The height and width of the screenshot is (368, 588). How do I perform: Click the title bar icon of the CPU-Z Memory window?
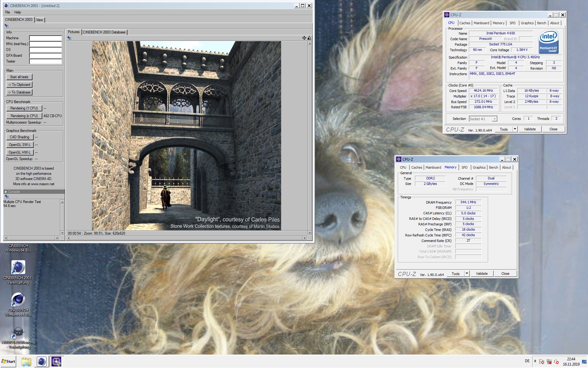click(x=399, y=159)
